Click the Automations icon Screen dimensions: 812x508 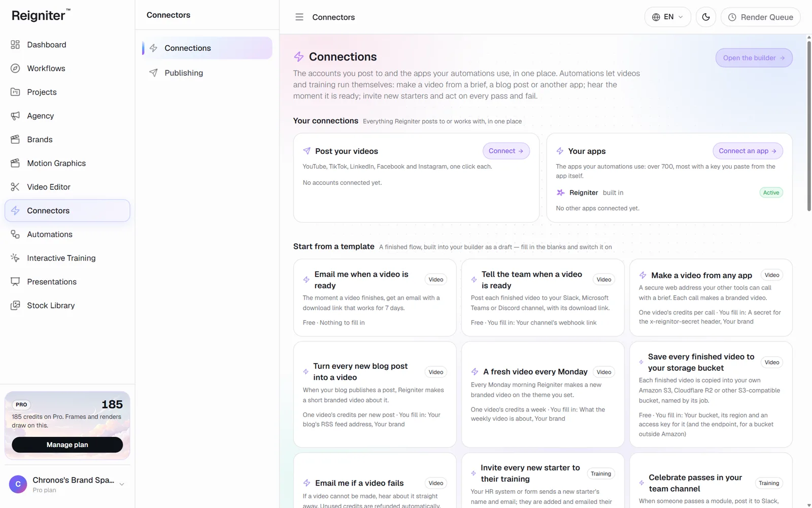pos(15,234)
